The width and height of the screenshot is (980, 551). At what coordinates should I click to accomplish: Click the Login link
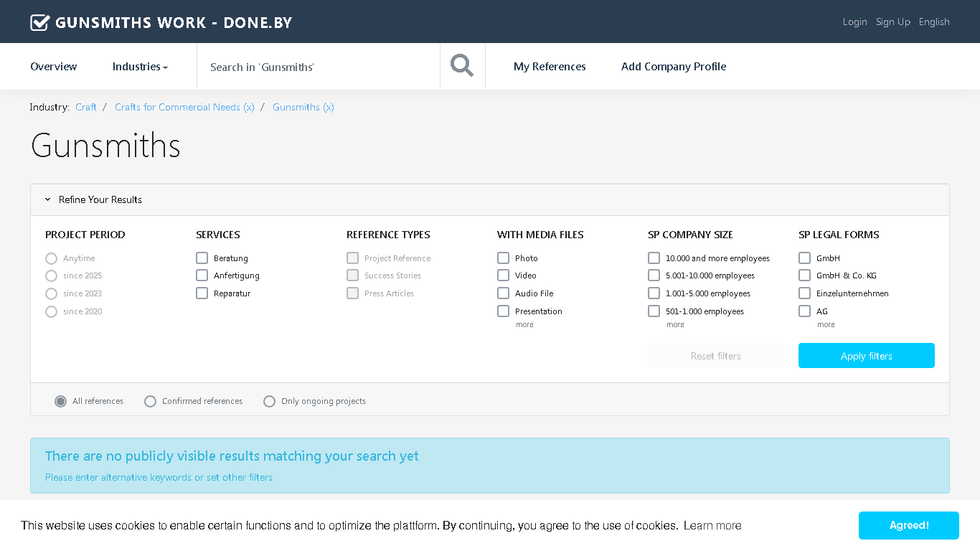pos(855,22)
